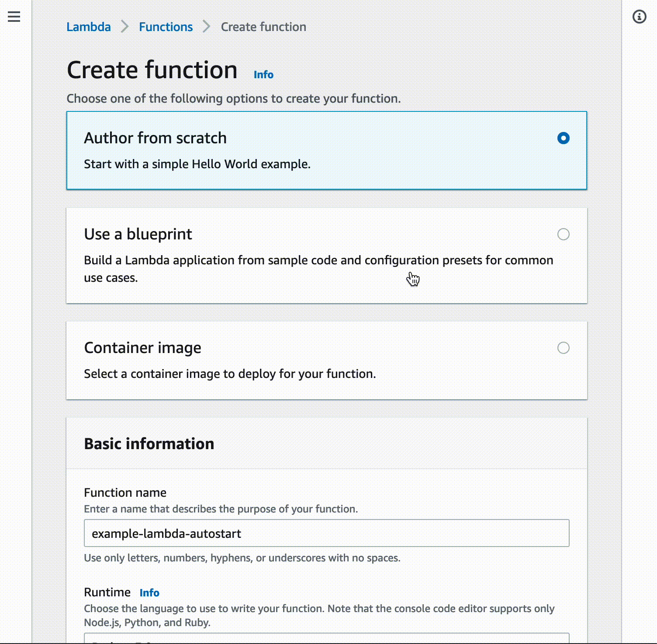Go to the Functions breadcrumb link
Image resolution: width=657 pixels, height=644 pixels.
[166, 27]
